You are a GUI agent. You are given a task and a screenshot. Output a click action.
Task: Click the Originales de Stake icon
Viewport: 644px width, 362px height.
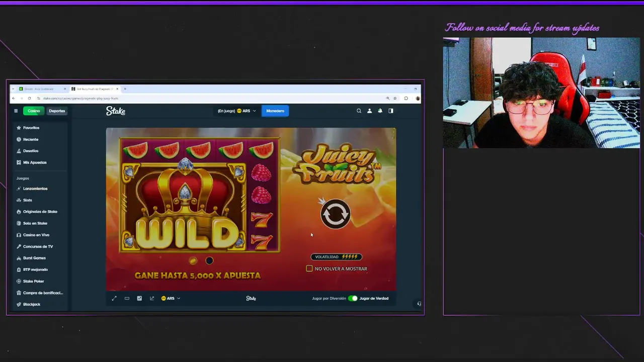click(x=19, y=212)
